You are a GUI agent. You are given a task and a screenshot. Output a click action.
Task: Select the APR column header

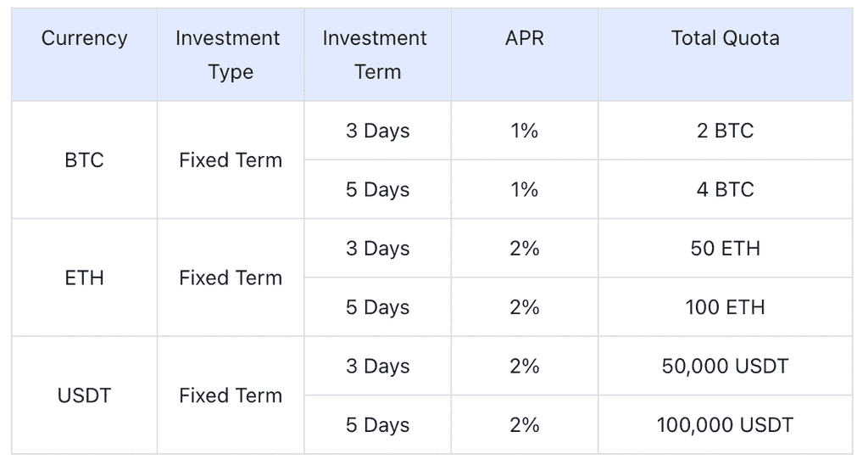[x=524, y=39]
